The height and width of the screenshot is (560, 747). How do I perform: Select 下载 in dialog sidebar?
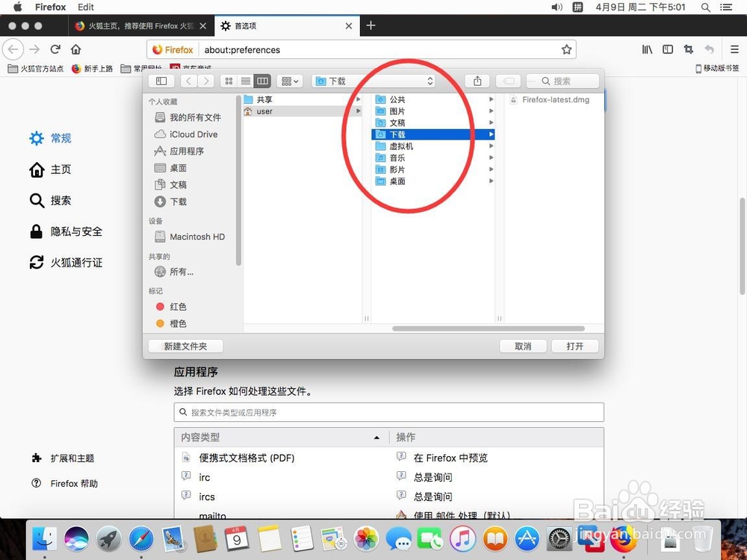pyautogui.click(x=170, y=202)
